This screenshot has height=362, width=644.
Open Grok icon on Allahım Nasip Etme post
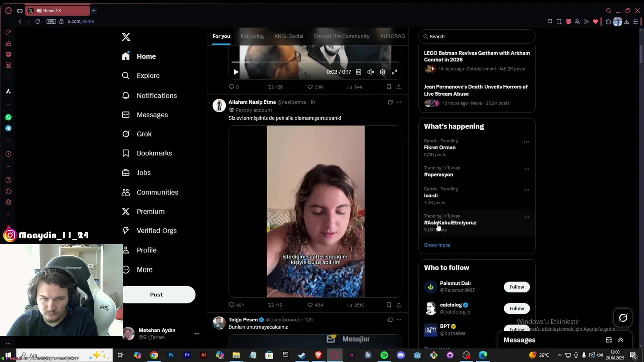(390, 102)
